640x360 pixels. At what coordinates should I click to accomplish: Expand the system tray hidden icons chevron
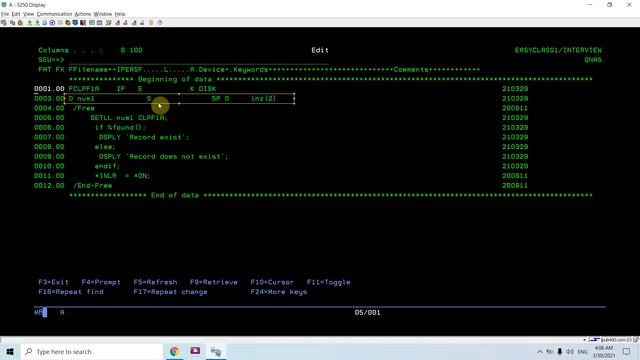tap(540, 351)
